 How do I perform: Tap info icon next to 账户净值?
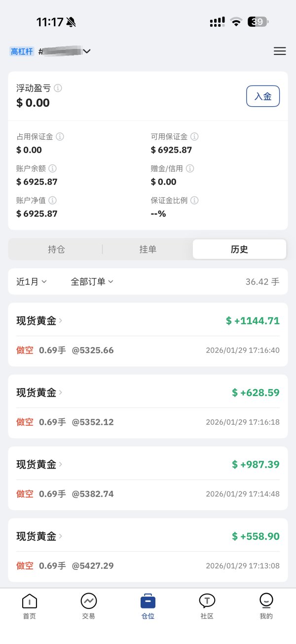pyautogui.click(x=53, y=201)
